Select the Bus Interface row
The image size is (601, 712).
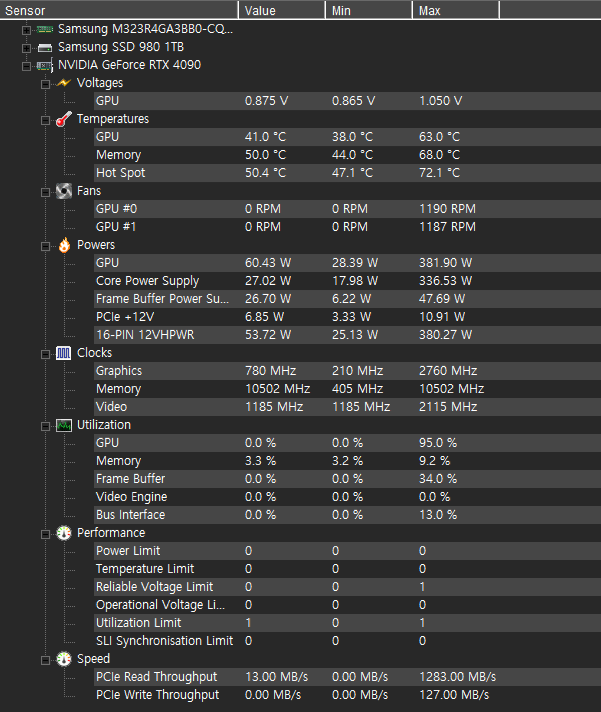347,515
